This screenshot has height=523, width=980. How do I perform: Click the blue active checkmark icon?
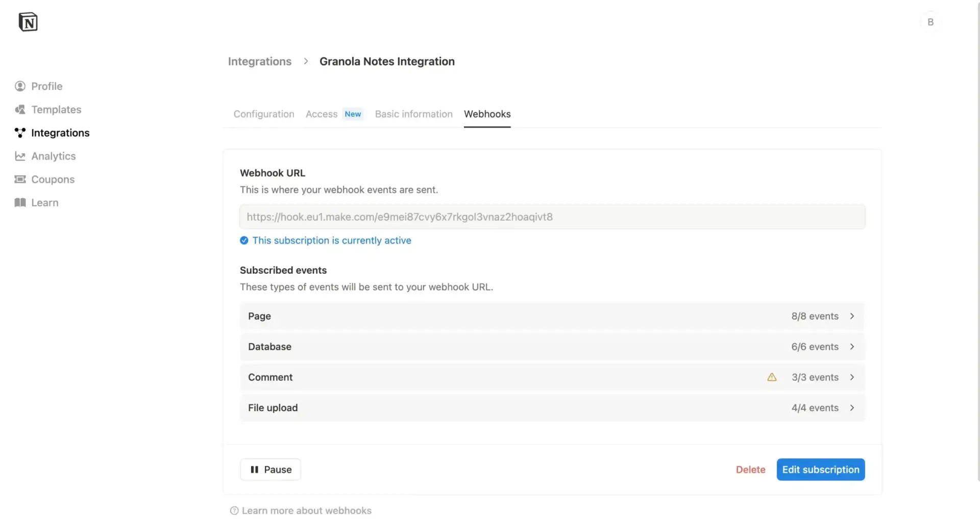(x=244, y=241)
